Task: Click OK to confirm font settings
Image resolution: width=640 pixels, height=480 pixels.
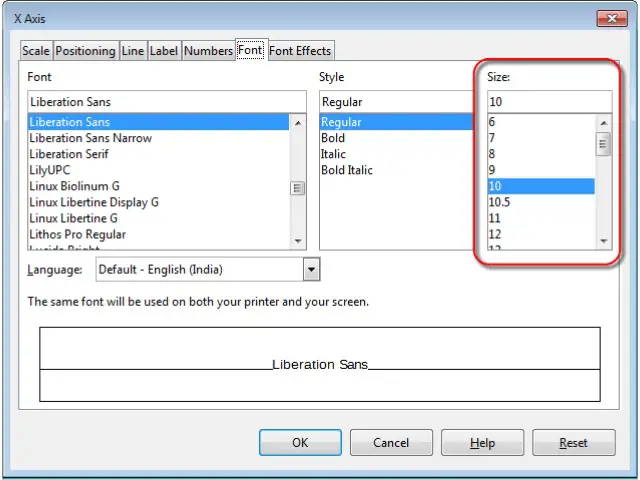Action: [x=300, y=442]
